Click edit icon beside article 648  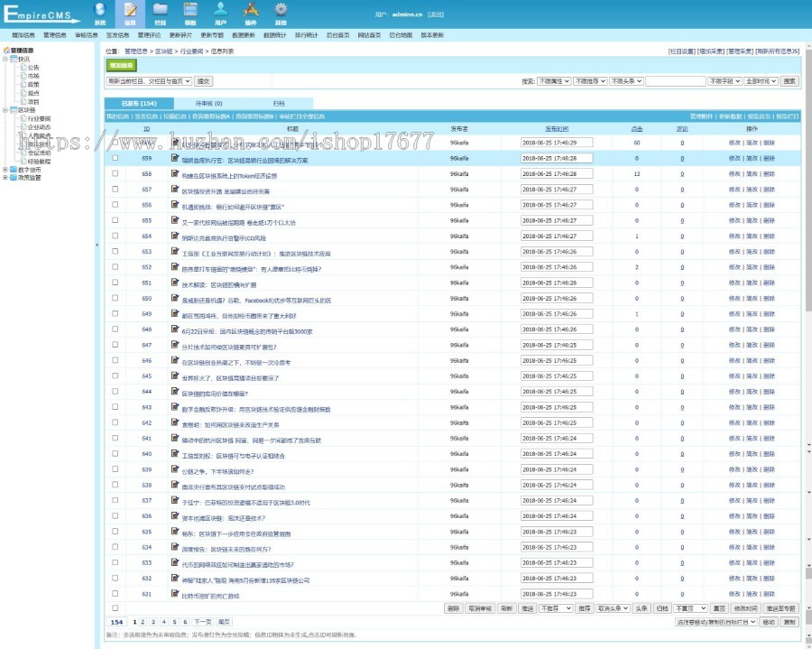[175, 329]
